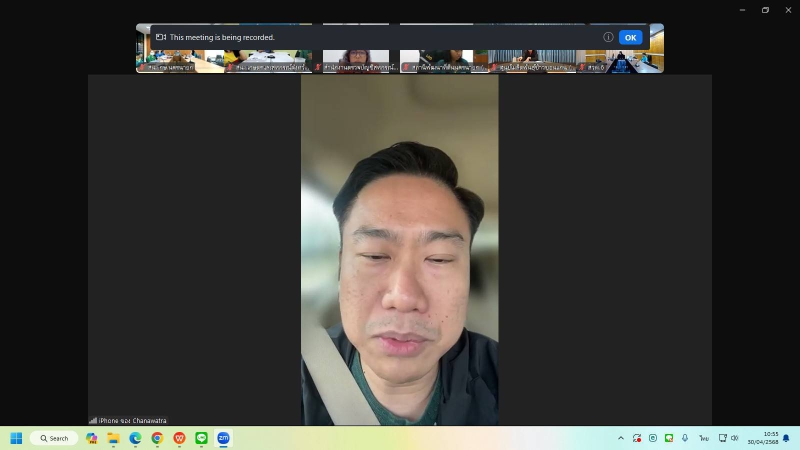Open Google Chrome from taskbar

tap(157, 438)
